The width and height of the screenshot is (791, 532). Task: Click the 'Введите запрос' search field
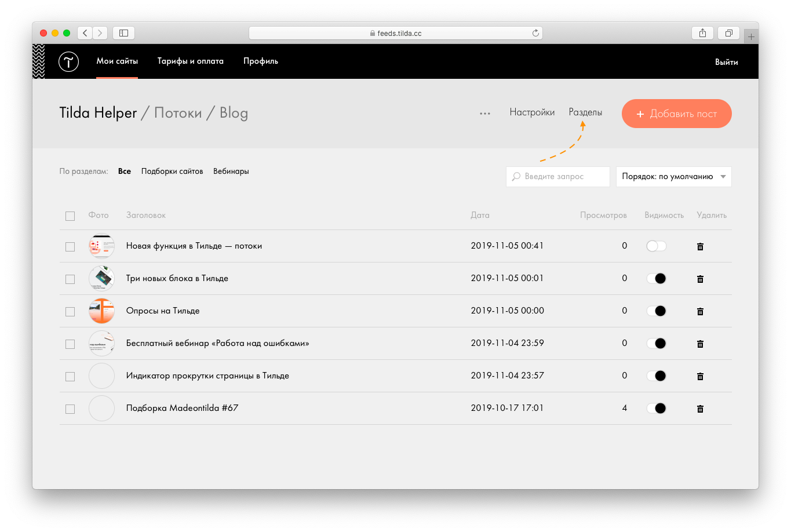558,177
